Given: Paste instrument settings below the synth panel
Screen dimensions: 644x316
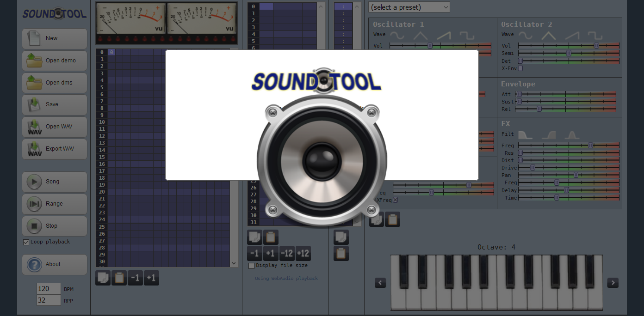Looking at the screenshot, I should pyautogui.click(x=392, y=219).
